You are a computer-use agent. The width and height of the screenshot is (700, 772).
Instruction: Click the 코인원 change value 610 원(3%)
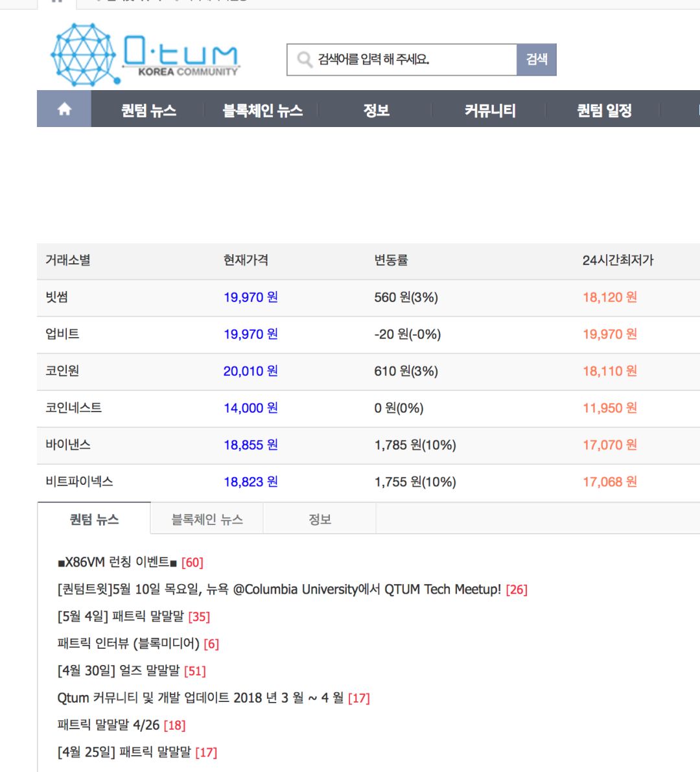click(x=406, y=371)
